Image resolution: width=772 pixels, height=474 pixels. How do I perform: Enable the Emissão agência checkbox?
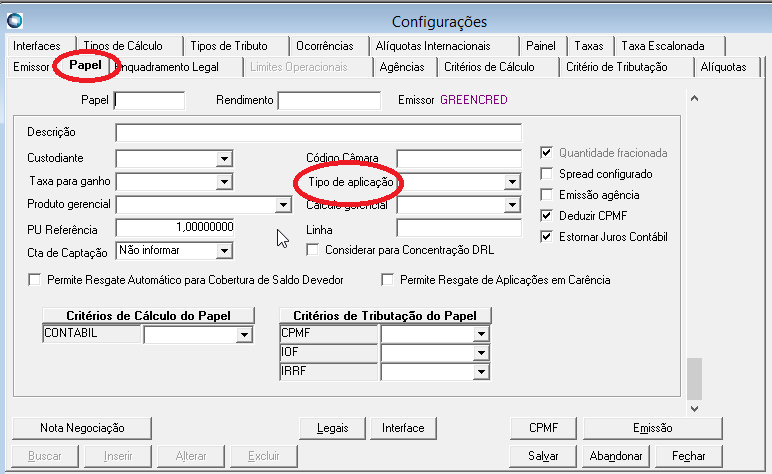pyautogui.click(x=547, y=195)
